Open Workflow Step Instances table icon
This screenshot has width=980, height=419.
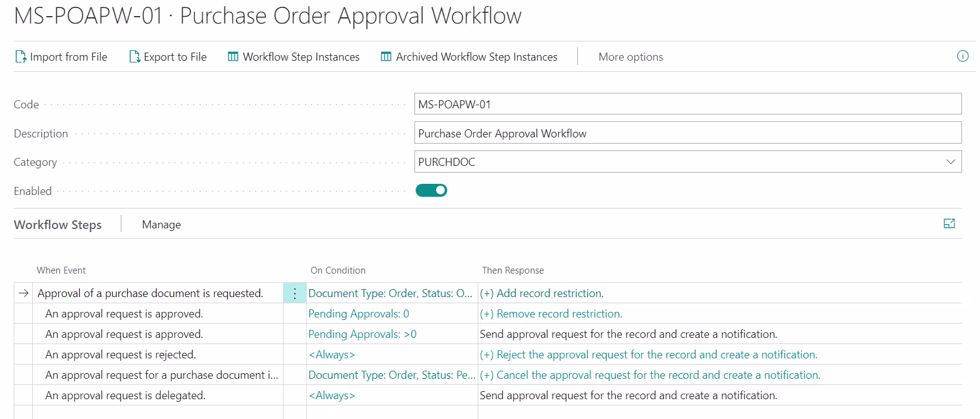point(233,57)
